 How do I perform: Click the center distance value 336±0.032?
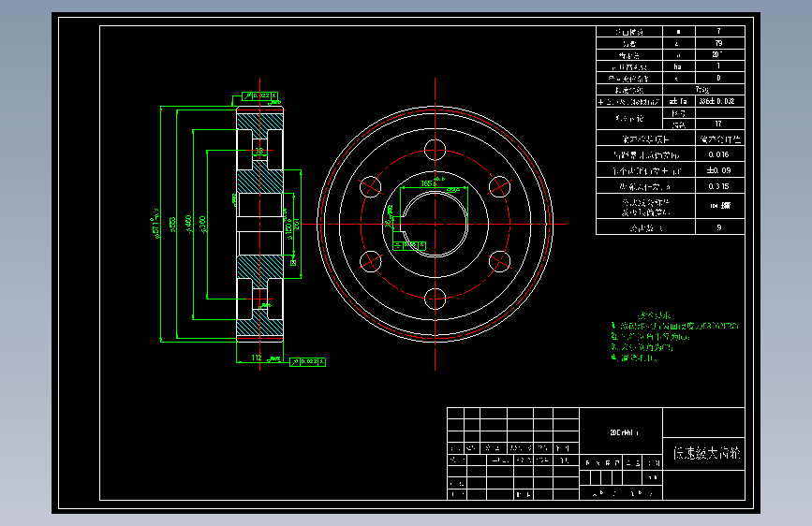[716, 101]
